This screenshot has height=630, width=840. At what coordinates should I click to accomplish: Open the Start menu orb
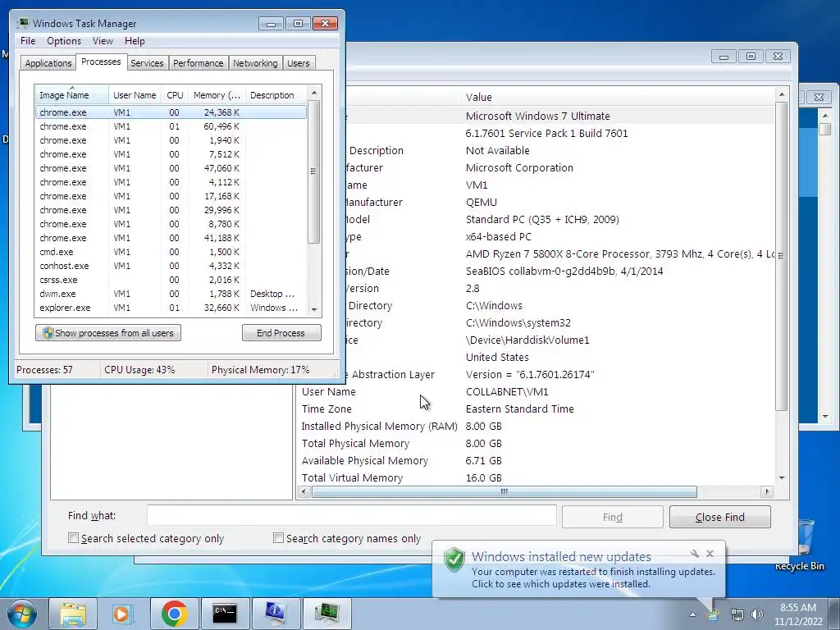[21, 614]
